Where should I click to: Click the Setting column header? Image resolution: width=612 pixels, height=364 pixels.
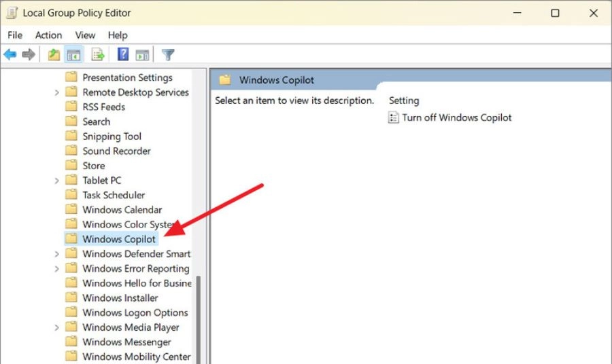pos(404,101)
